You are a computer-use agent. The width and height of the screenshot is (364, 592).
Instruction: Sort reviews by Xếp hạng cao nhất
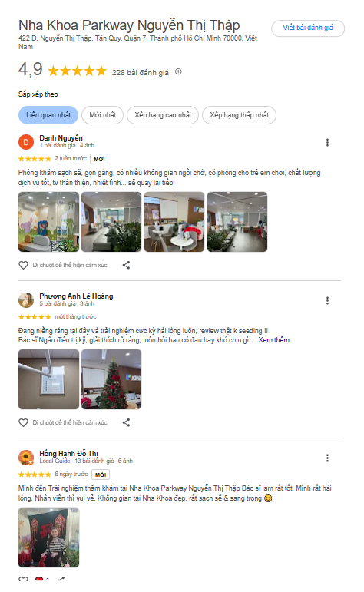click(163, 115)
